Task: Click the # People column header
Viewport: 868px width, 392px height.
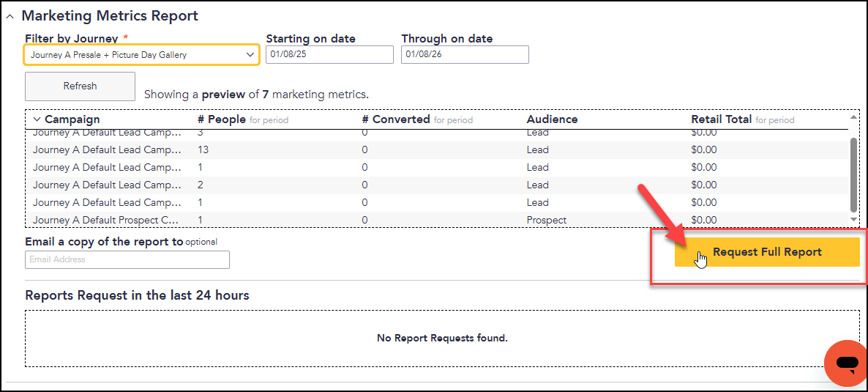Action: point(222,119)
